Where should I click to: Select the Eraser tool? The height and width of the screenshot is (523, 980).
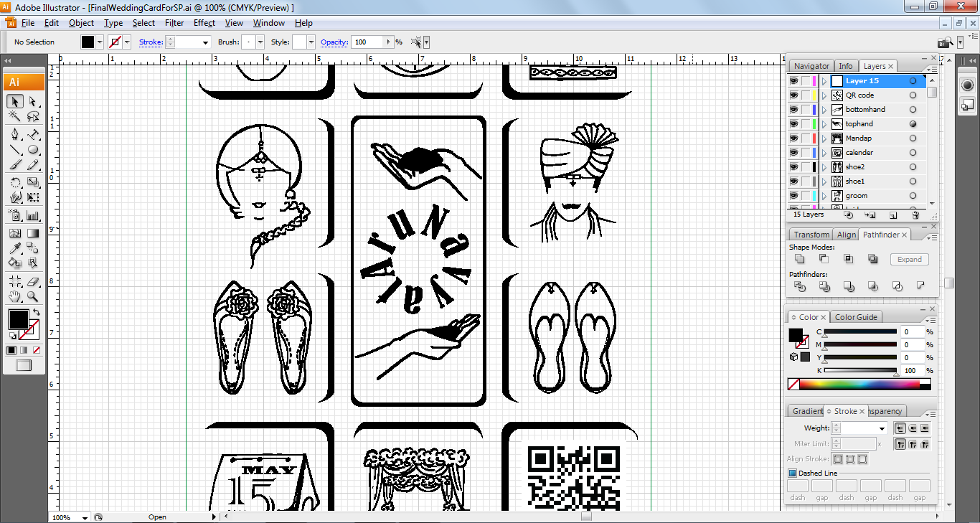(x=33, y=281)
